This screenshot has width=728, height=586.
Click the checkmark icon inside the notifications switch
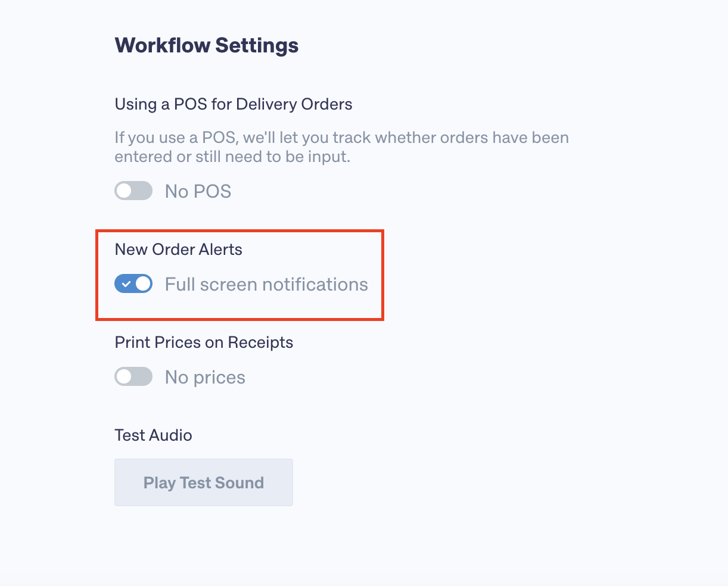pos(126,285)
